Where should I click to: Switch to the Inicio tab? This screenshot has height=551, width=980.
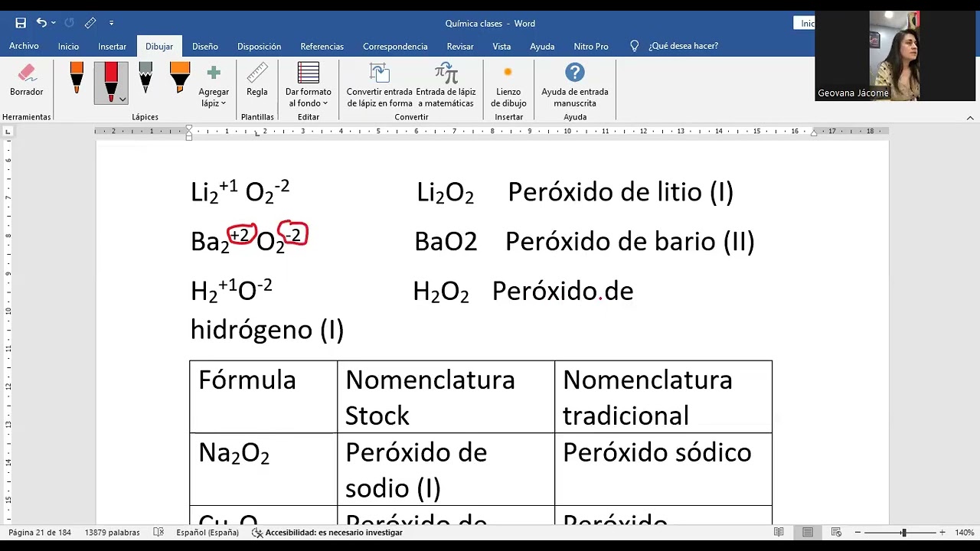pyautogui.click(x=68, y=46)
